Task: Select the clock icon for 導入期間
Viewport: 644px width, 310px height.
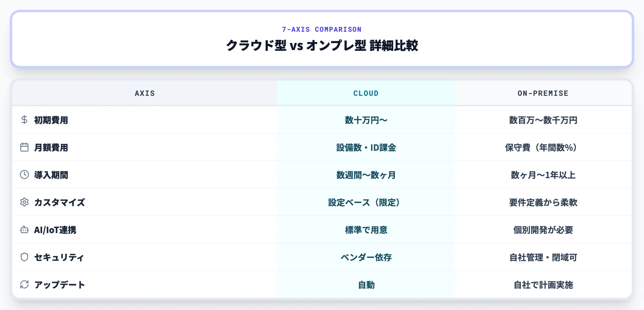Action: click(24, 175)
